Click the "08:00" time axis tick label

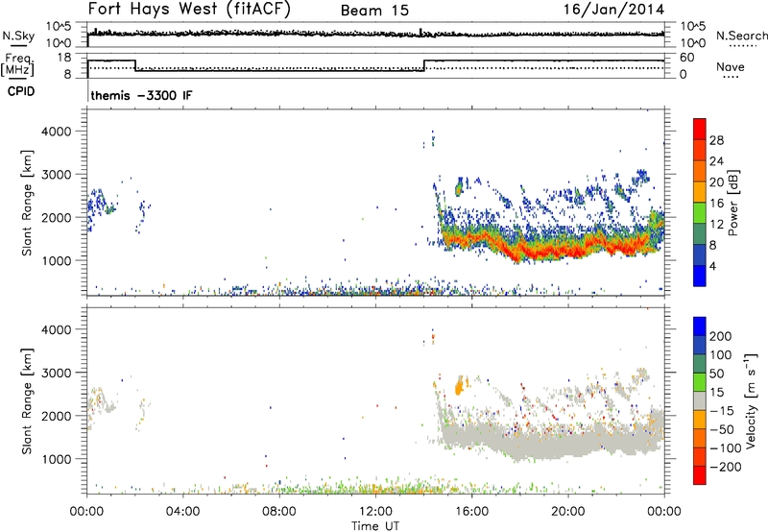278,512
